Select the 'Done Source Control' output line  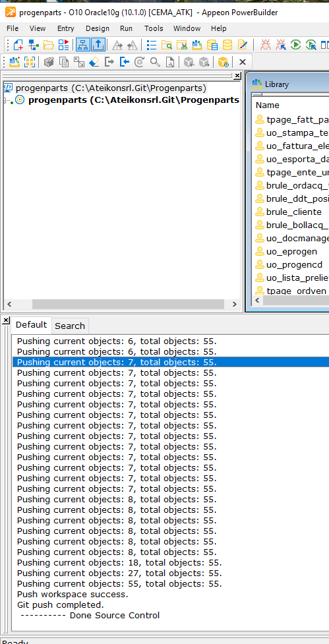(x=90, y=615)
